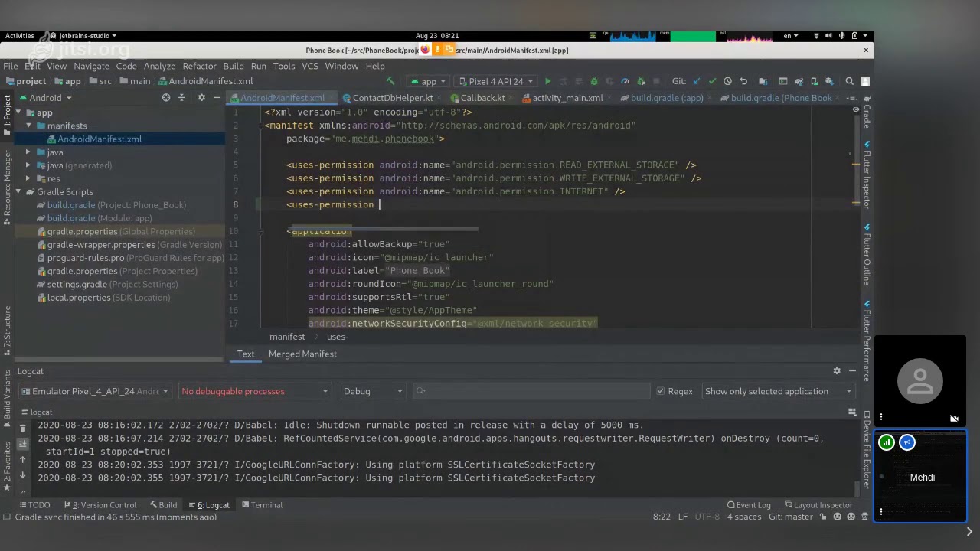Image resolution: width=980 pixels, height=551 pixels.
Task: Open the Layout Inspector button
Action: coord(818,505)
